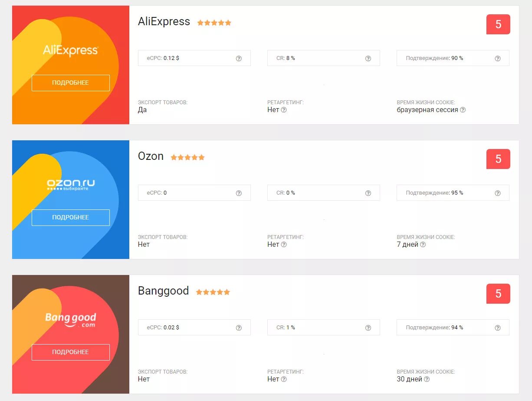Click the Подтверждение: 95 % value

point(435,193)
